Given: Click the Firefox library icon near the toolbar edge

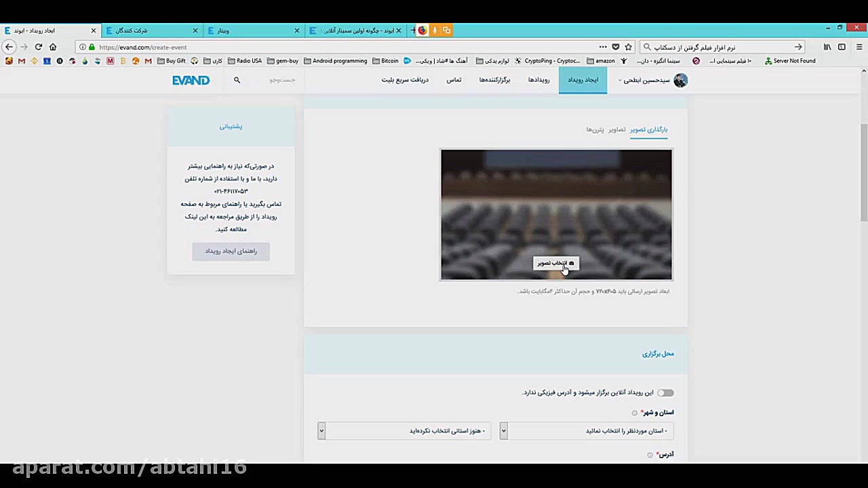Looking at the screenshot, I should tap(827, 47).
